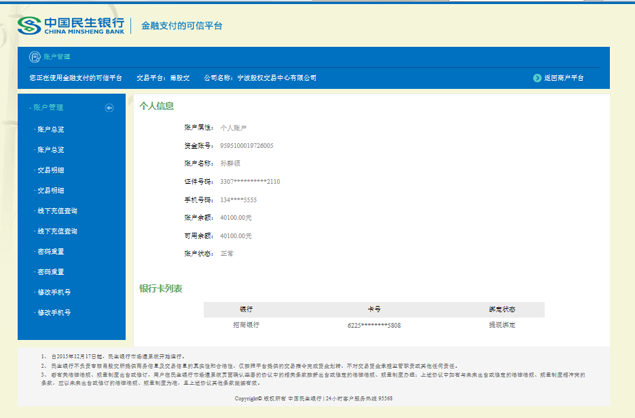
Task: Click the 提现绑定 status cell
Action: click(x=502, y=325)
